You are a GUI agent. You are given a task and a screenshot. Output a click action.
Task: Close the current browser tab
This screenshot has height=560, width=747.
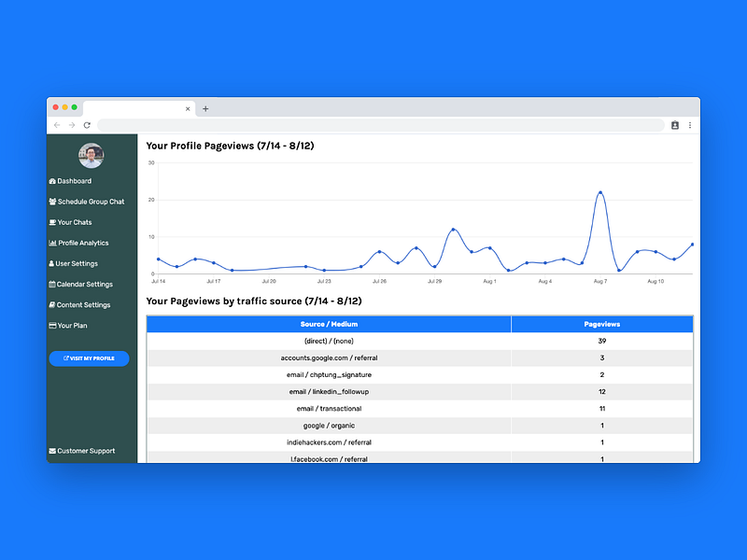[188, 109]
